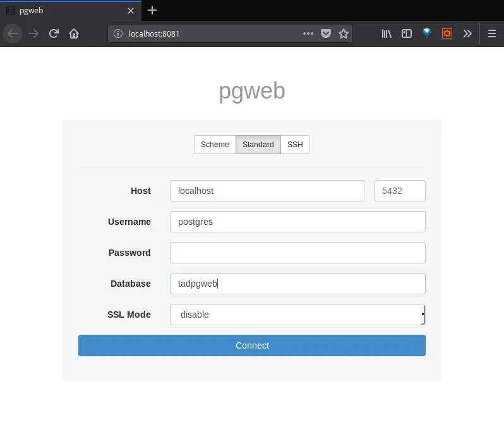Open a new browser tab
The width and height of the screenshot is (504, 444).
point(152,10)
